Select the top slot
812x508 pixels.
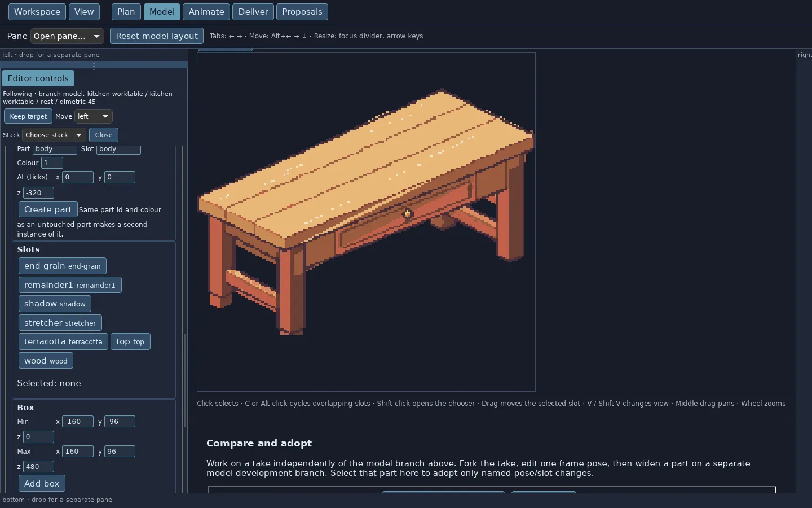(130, 341)
